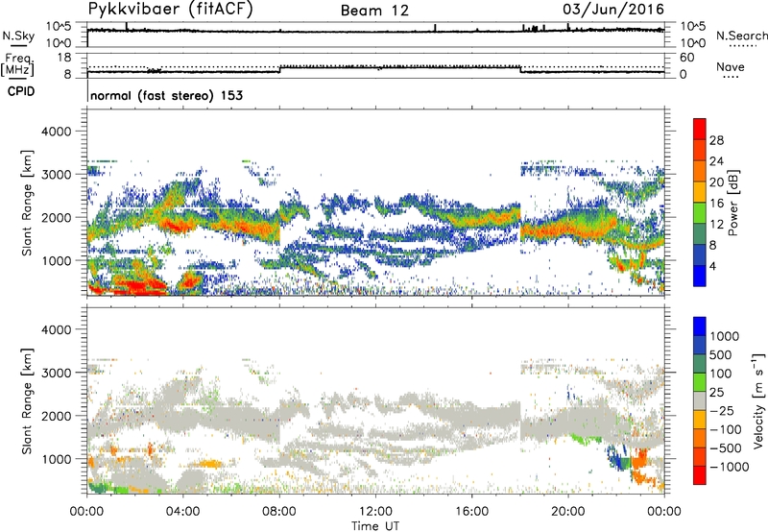Pick the red top segment of Power colorbar
This screenshot has height=532, width=768.
[x=700, y=129]
